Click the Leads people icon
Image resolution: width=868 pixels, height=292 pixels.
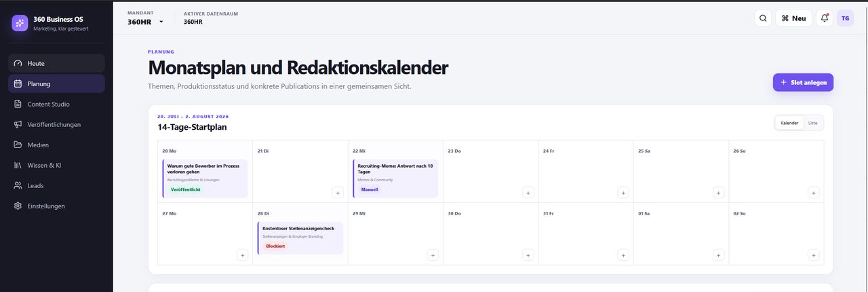(18, 185)
